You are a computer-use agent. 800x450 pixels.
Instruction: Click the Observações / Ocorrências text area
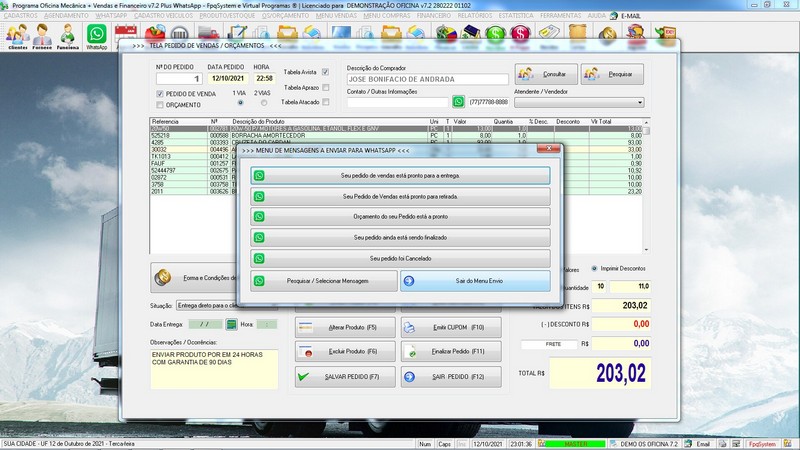[213, 368]
